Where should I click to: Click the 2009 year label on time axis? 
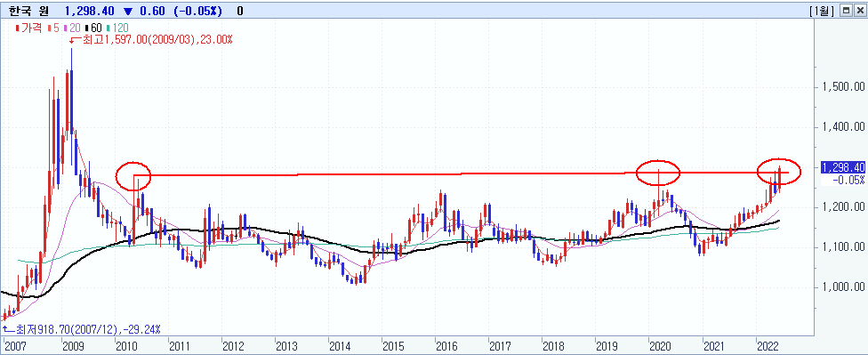[71, 345]
